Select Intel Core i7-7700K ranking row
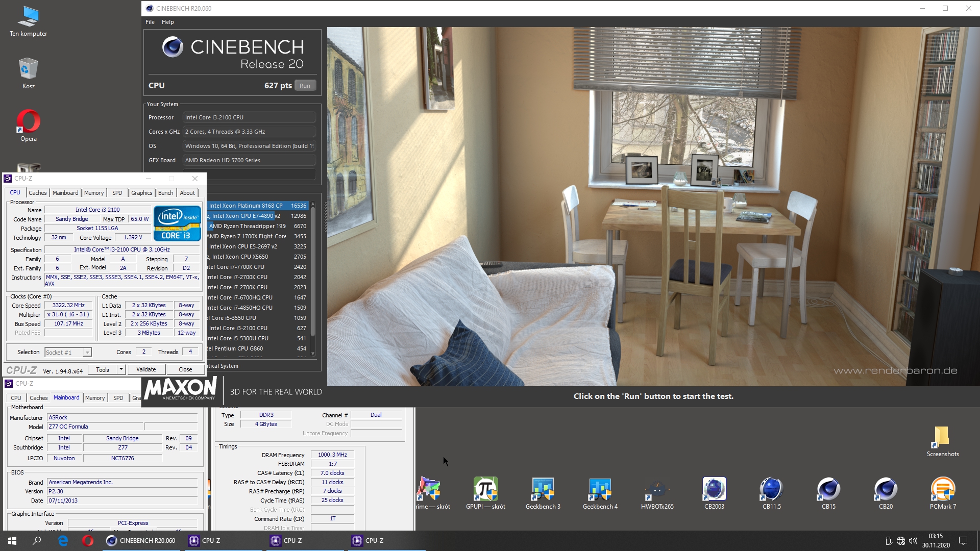 257,267
